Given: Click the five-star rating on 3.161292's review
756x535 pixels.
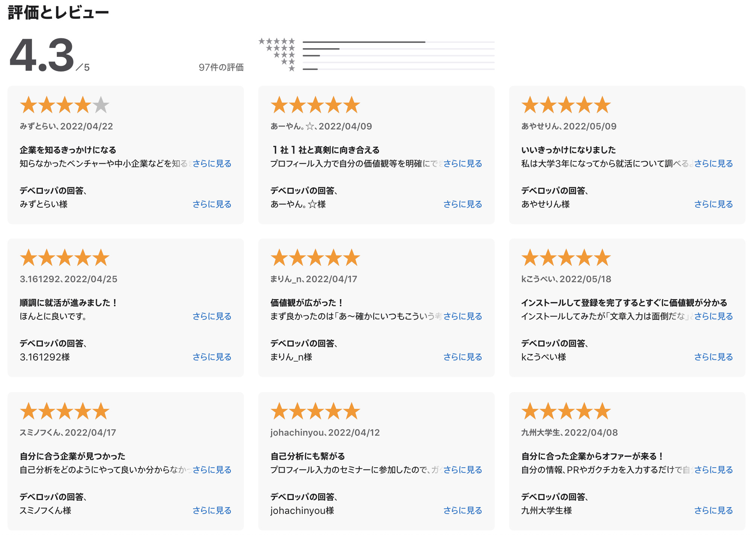Looking at the screenshot, I should tap(64, 258).
